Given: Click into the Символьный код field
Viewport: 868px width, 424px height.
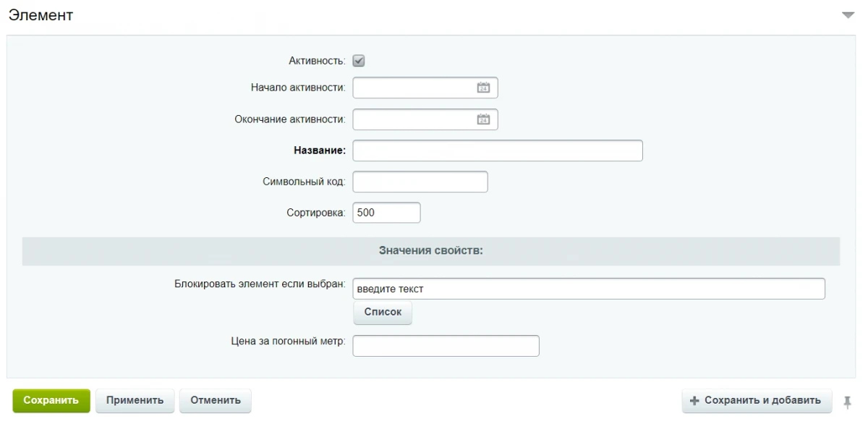Looking at the screenshot, I should tap(420, 182).
